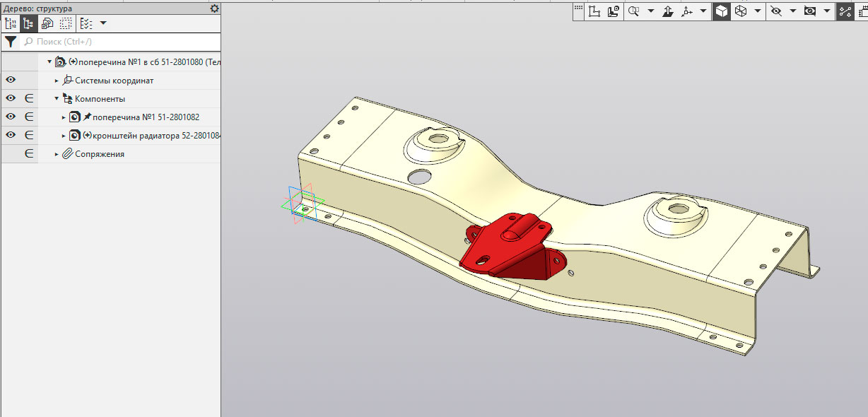Viewport: 868px width, 417px height.
Task: Focus the Поиск search field
Action: pos(120,42)
